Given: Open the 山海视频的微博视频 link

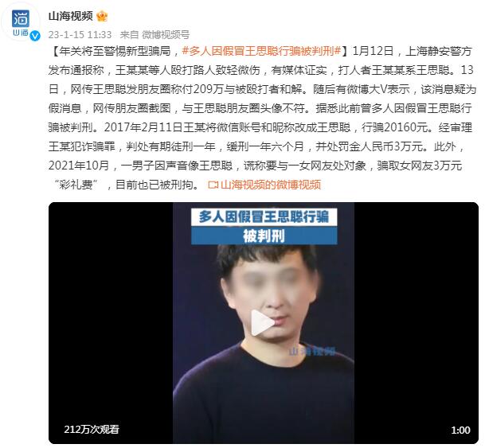Looking at the screenshot, I should (271, 185).
